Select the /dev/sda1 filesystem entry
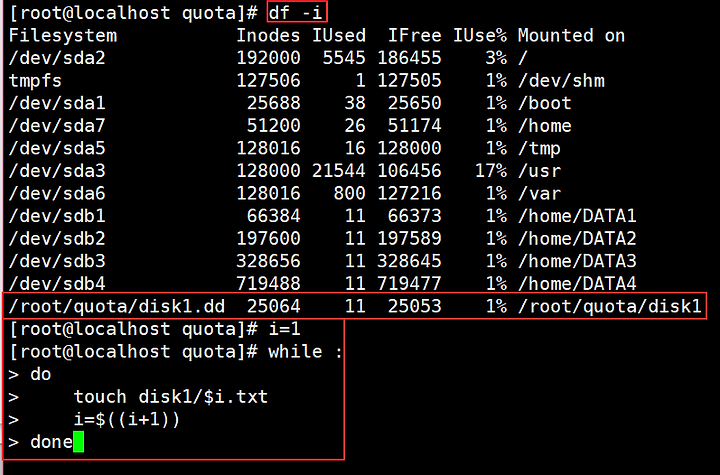The width and height of the screenshot is (720, 475). pyautogui.click(x=57, y=103)
